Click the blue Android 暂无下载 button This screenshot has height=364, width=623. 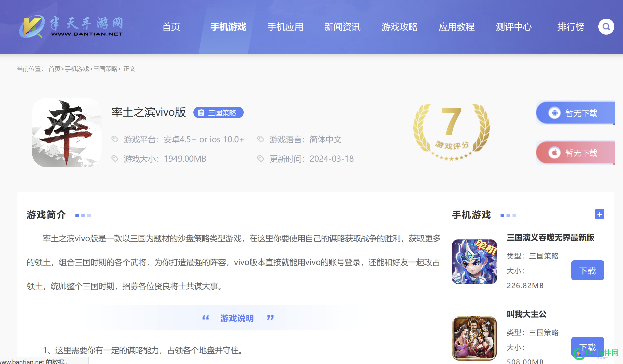click(575, 113)
